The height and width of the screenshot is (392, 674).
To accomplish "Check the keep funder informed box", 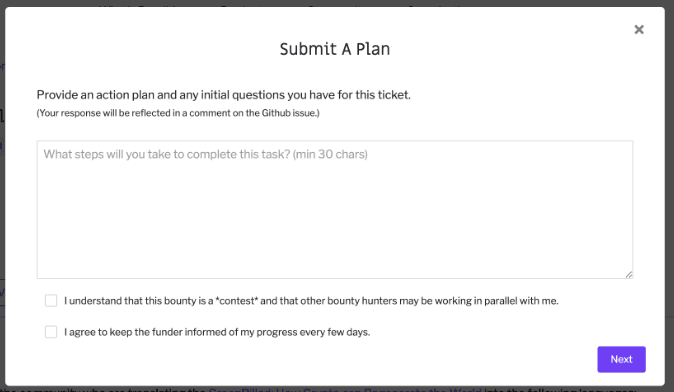I will pyautogui.click(x=51, y=332).
